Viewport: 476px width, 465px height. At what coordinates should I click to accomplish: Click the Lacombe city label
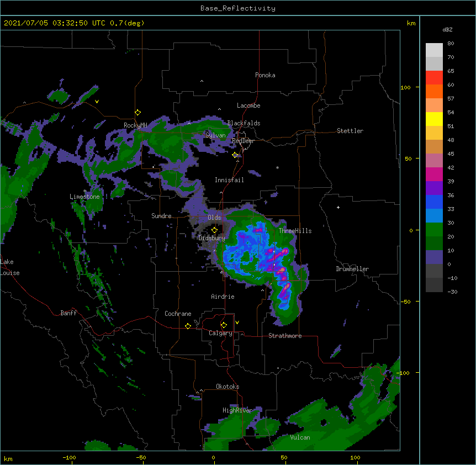click(248, 105)
